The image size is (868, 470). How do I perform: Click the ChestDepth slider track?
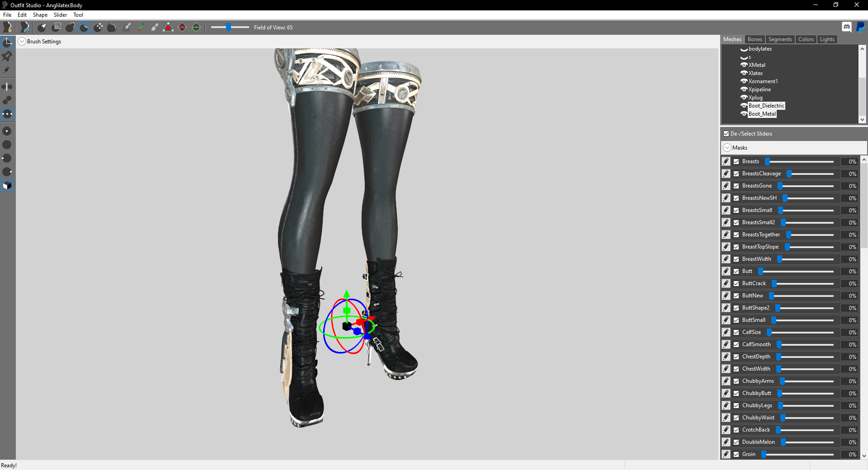pos(805,357)
